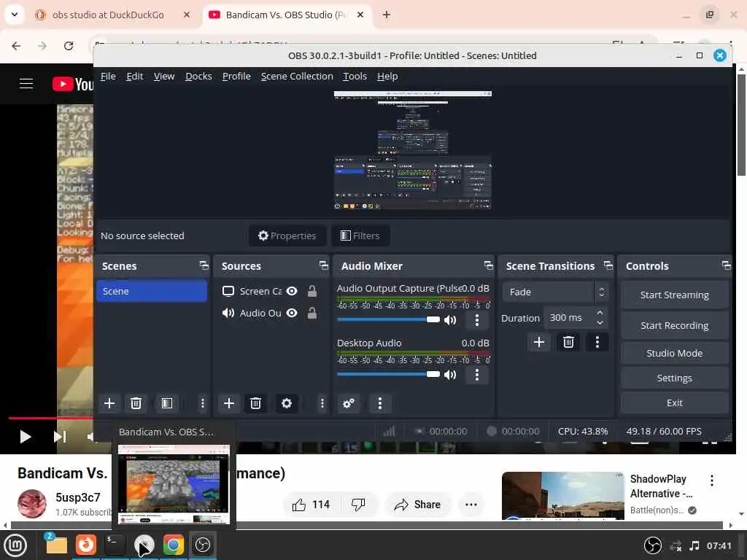Expand the Fade transition dropdown

point(555,292)
